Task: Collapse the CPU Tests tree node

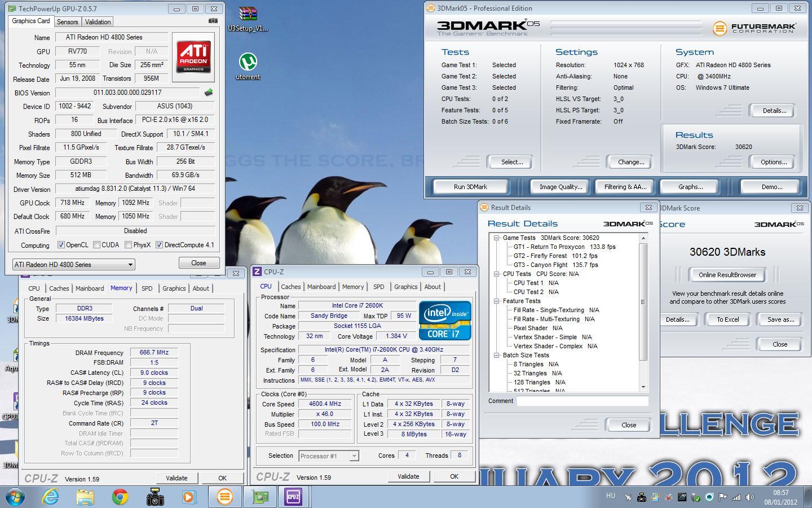Action: point(497,274)
